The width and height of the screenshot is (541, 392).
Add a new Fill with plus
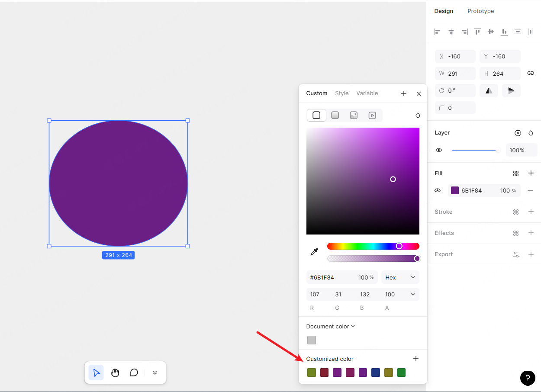coord(531,173)
